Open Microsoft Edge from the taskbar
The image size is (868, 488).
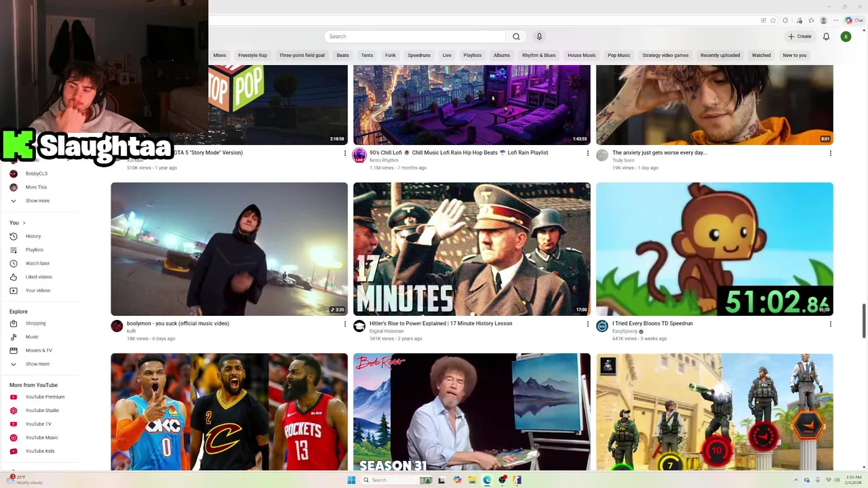(x=487, y=480)
